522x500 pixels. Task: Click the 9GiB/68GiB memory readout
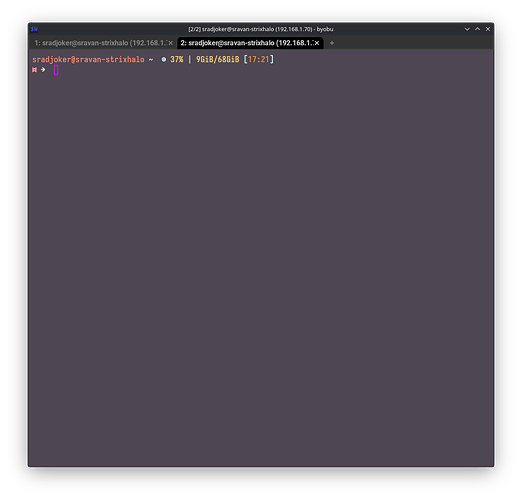click(218, 60)
